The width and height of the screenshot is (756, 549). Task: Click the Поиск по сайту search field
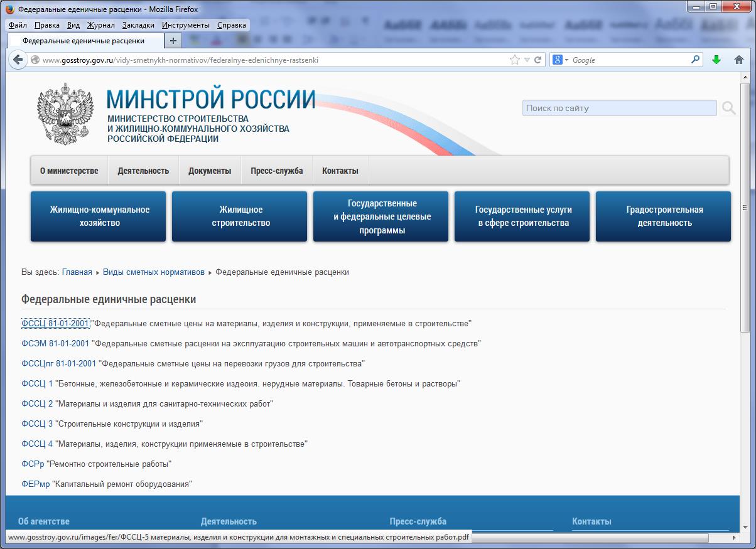point(618,108)
